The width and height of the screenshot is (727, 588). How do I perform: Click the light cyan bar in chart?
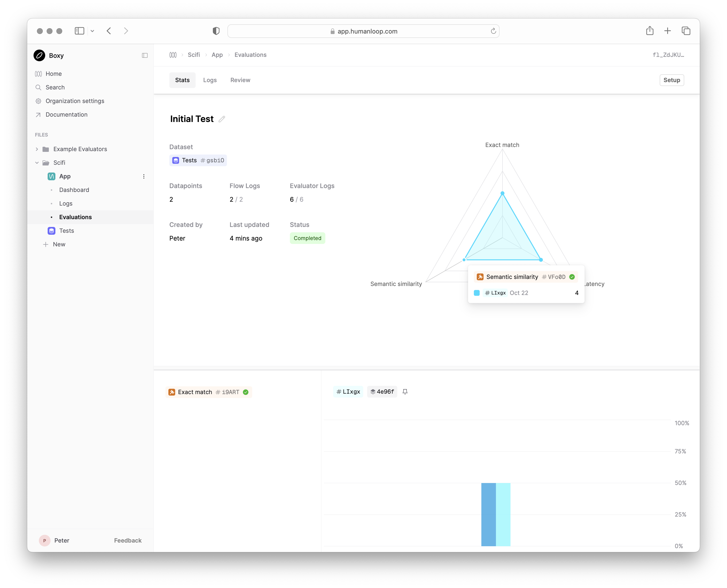503,514
